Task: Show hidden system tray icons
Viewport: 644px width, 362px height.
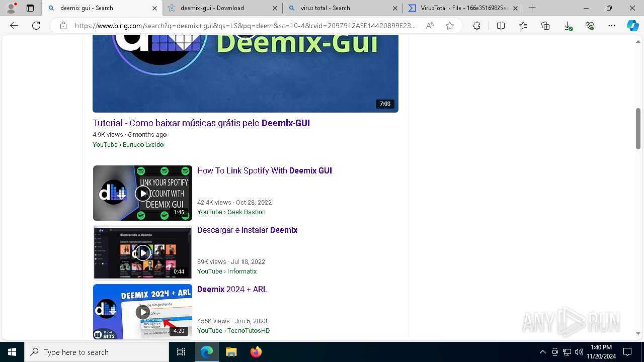Action: pos(542,352)
